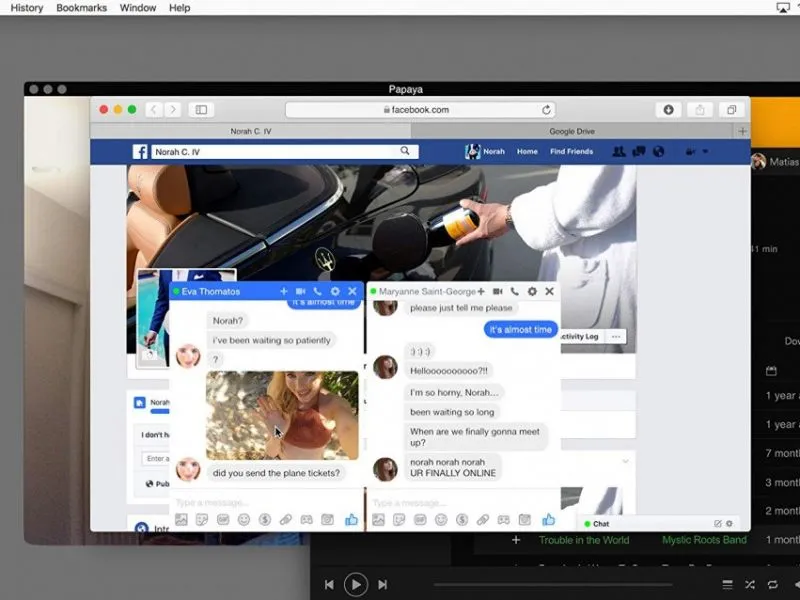Close the Maryanne Saint-George chat window

[x=549, y=291]
